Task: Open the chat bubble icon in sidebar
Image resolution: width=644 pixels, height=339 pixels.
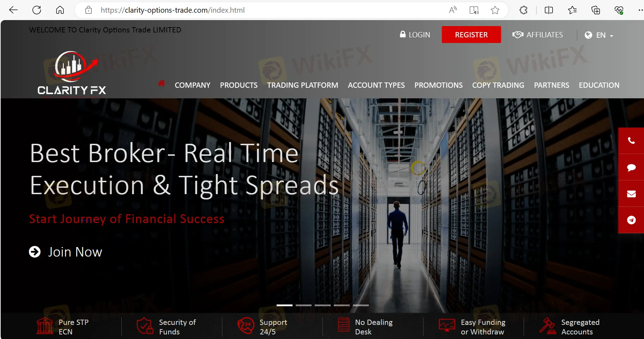Action: (x=631, y=168)
